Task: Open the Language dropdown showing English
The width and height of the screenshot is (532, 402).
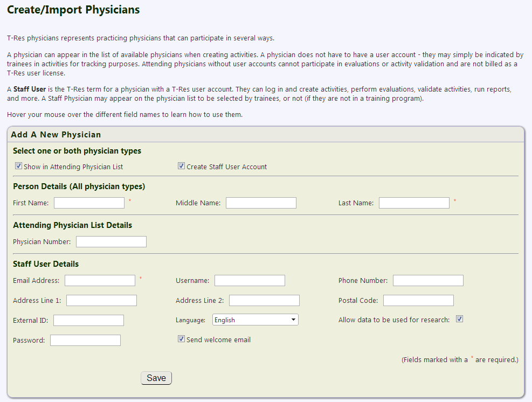Action: pyautogui.click(x=255, y=320)
